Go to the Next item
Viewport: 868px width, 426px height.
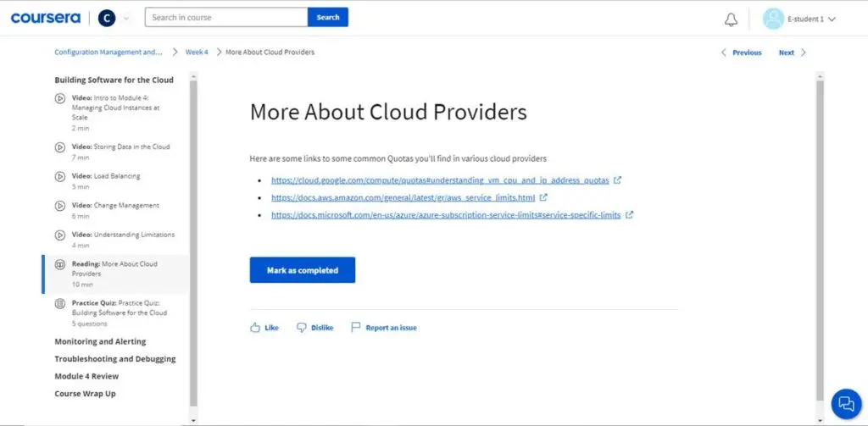click(x=786, y=53)
